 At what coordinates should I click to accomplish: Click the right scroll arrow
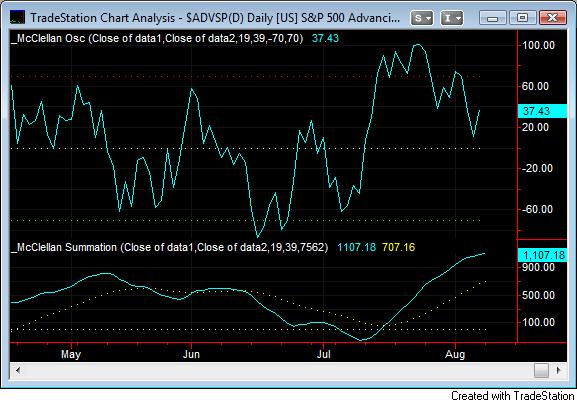coord(559,370)
